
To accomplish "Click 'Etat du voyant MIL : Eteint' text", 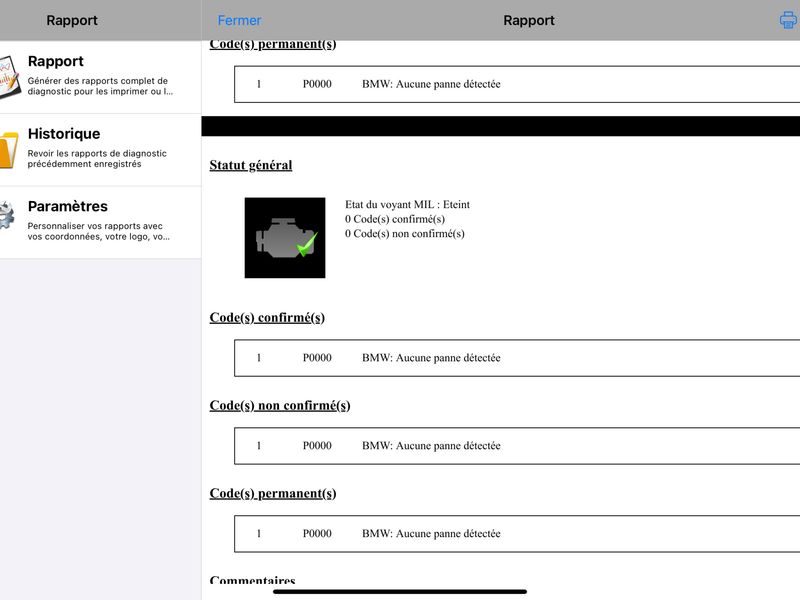I will [407, 205].
